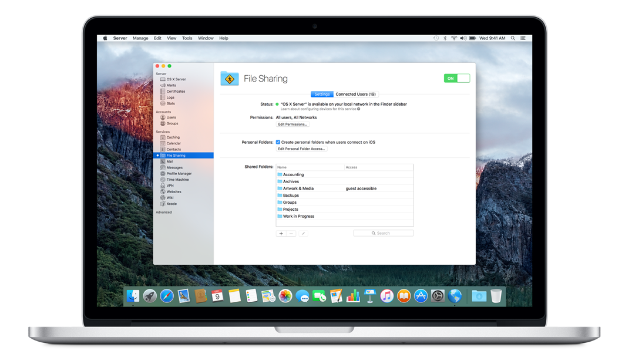This screenshot has height=364, width=632.
Task: Select the Artwork & Media shared folder
Action: tap(345, 188)
